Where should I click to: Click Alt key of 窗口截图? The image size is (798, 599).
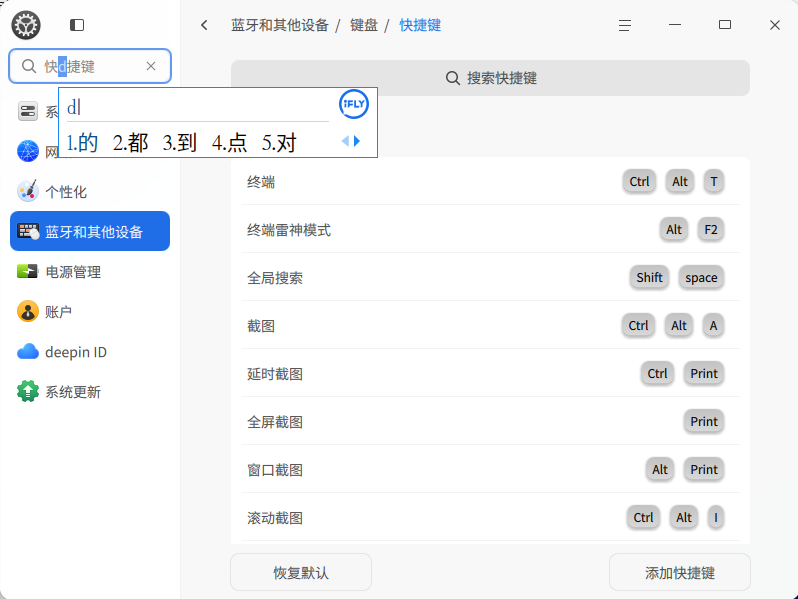click(660, 469)
